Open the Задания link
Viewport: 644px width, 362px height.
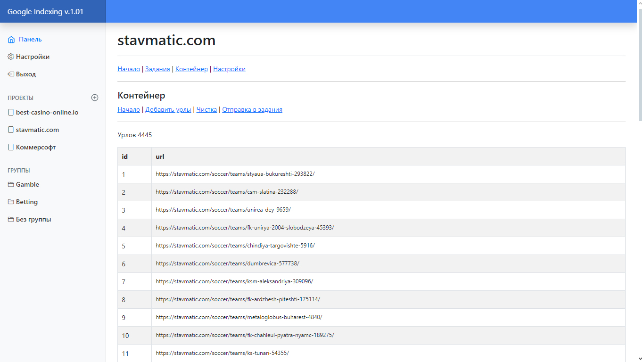click(x=157, y=69)
